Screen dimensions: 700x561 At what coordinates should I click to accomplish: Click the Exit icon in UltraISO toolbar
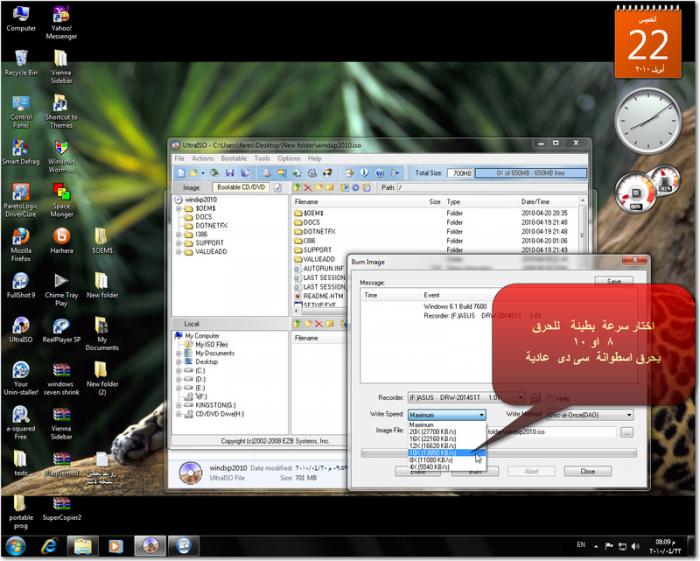395,173
